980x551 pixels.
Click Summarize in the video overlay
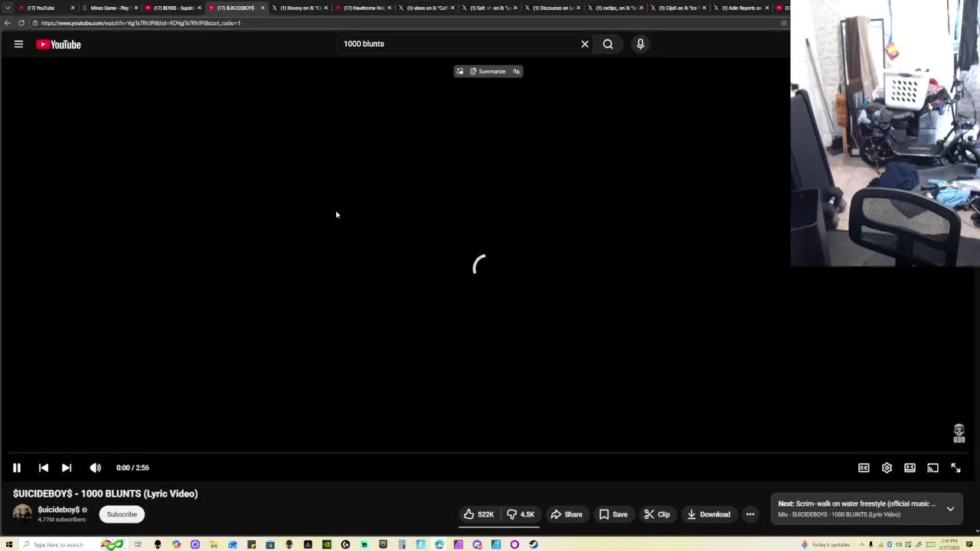(x=488, y=71)
